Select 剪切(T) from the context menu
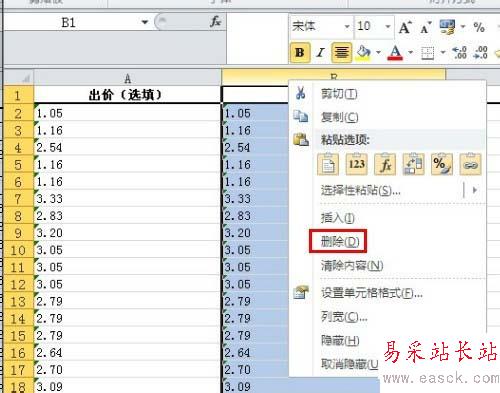 [339, 94]
